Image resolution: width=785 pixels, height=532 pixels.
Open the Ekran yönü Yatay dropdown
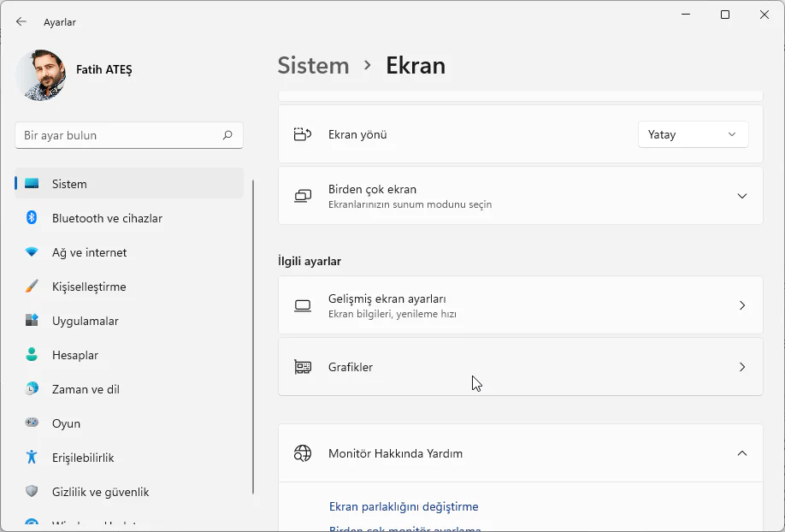694,134
